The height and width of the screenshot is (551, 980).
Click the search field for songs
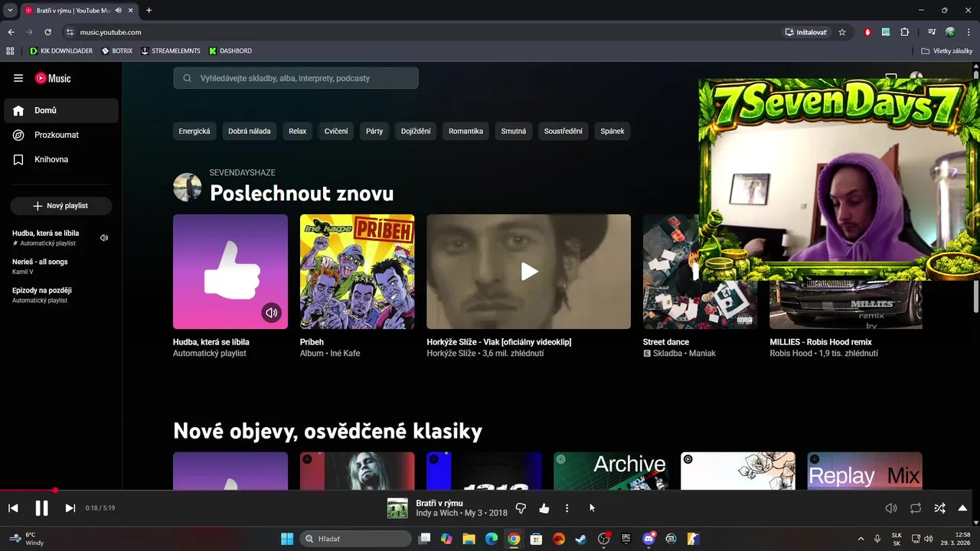296,78
